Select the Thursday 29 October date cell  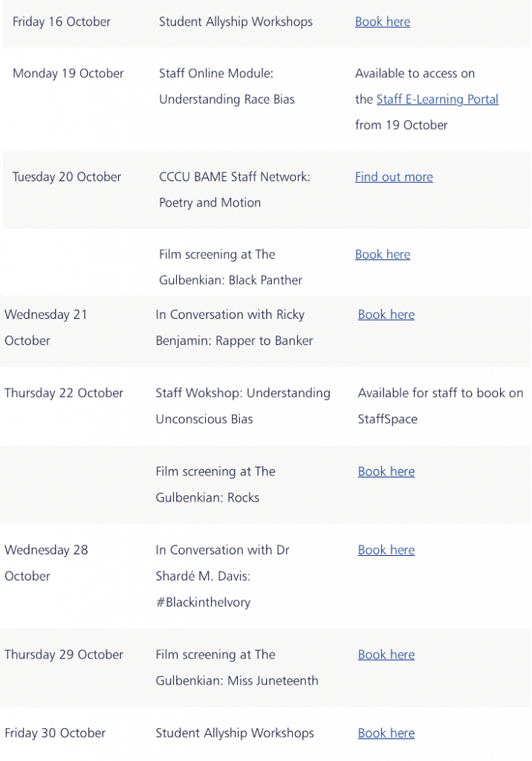tap(64, 655)
